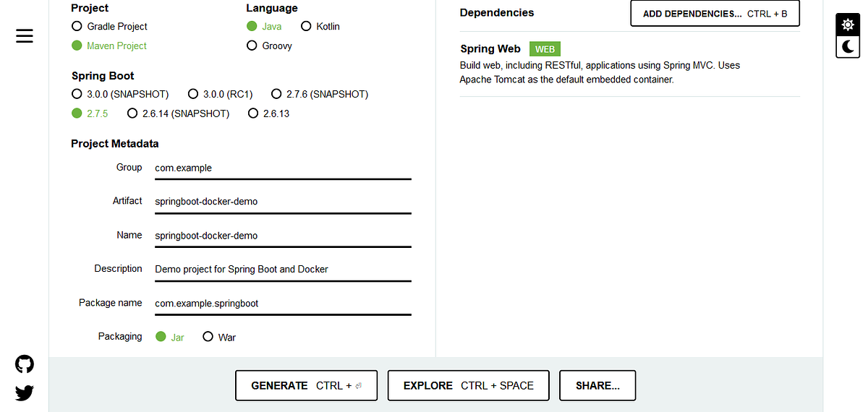Click the Name input field

pos(283,236)
